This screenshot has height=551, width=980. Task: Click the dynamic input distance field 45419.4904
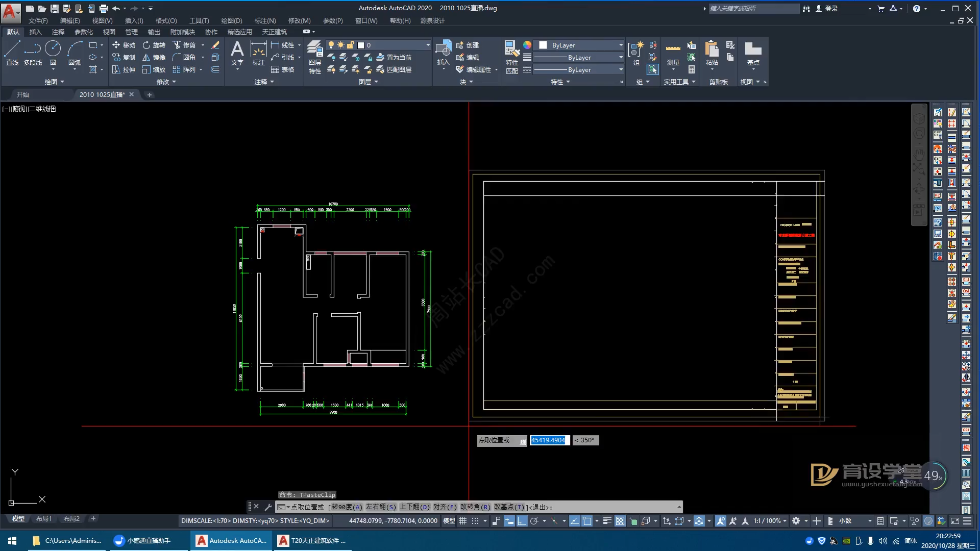click(x=549, y=440)
